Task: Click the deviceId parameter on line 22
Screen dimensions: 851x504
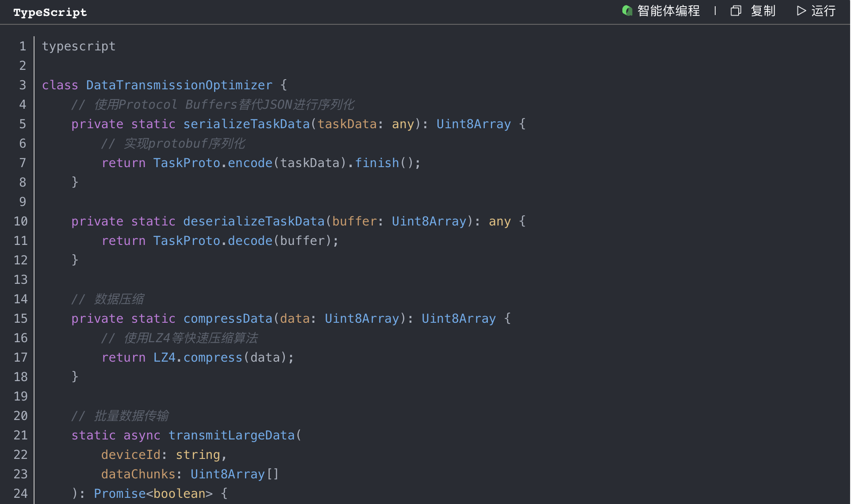Action: pyautogui.click(x=130, y=454)
